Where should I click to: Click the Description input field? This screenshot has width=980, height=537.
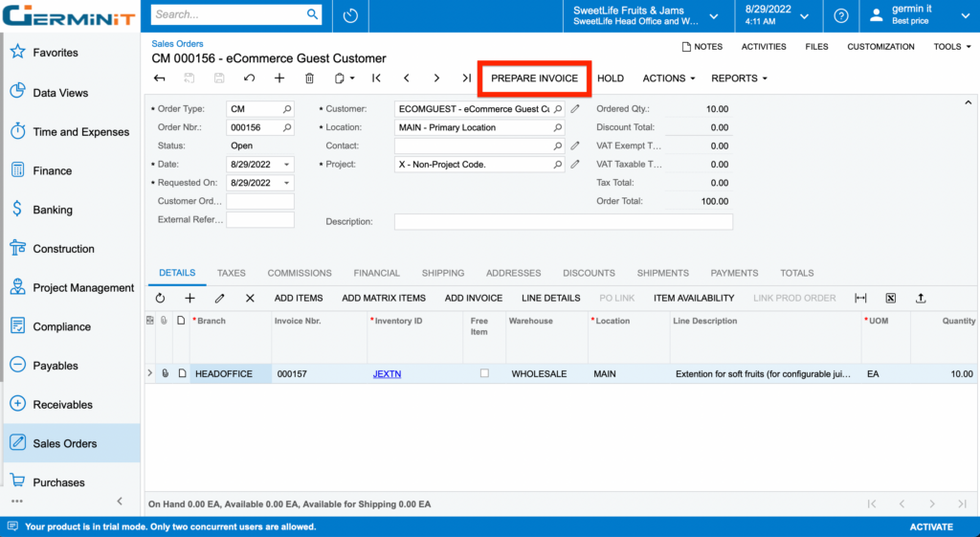(563, 221)
